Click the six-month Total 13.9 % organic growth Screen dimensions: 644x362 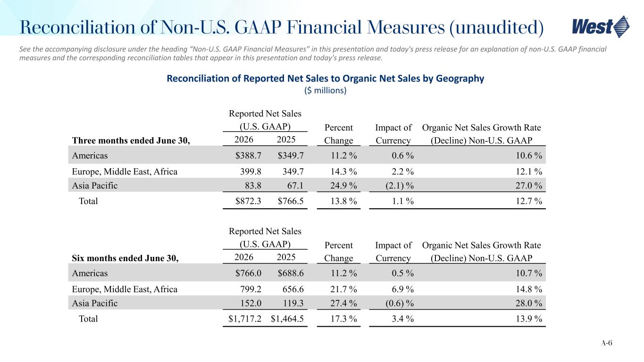coord(528,319)
